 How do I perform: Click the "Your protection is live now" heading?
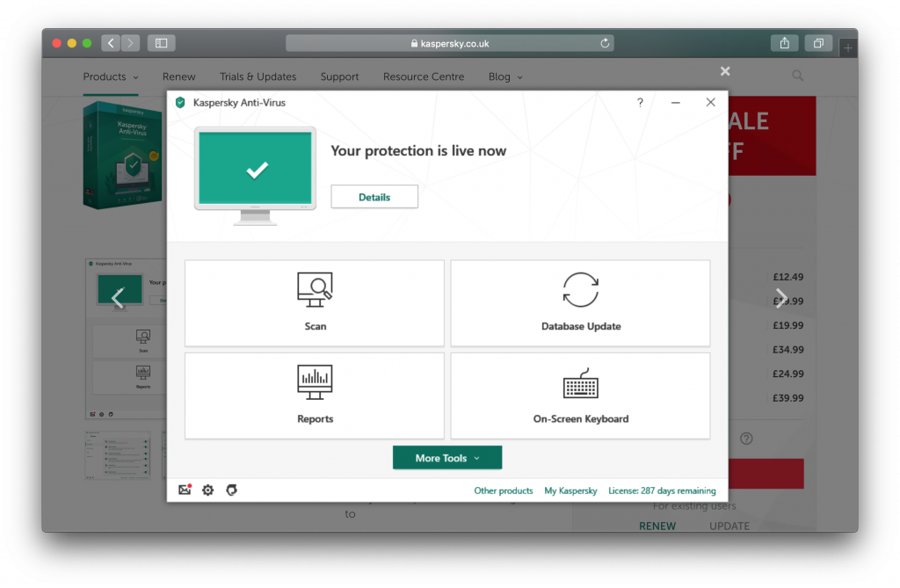point(418,150)
